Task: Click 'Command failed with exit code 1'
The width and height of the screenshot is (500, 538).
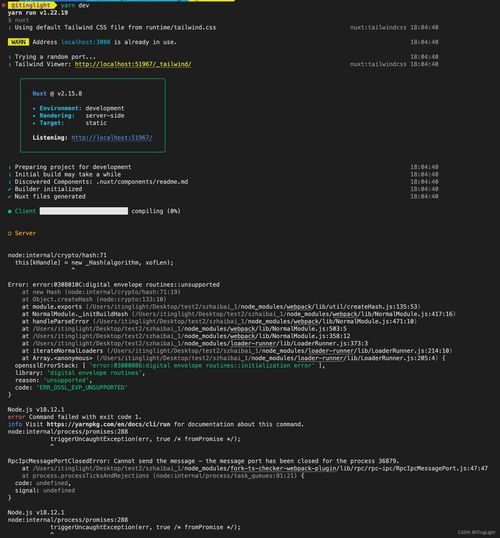Action: pyautogui.click(x=85, y=417)
